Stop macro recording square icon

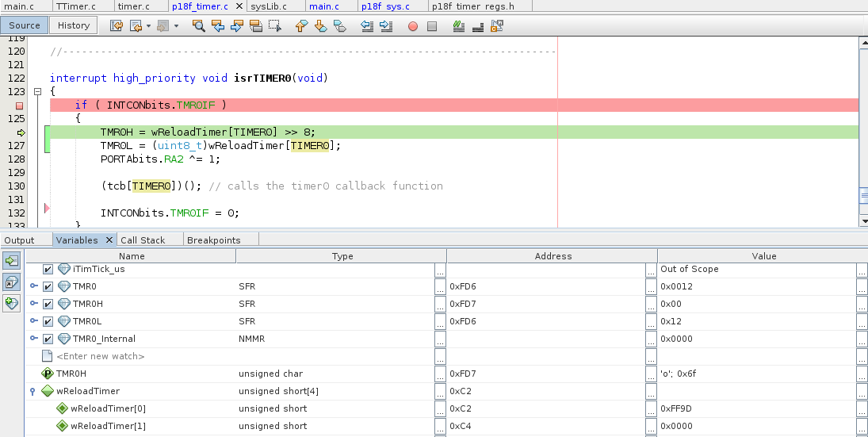coord(432,26)
